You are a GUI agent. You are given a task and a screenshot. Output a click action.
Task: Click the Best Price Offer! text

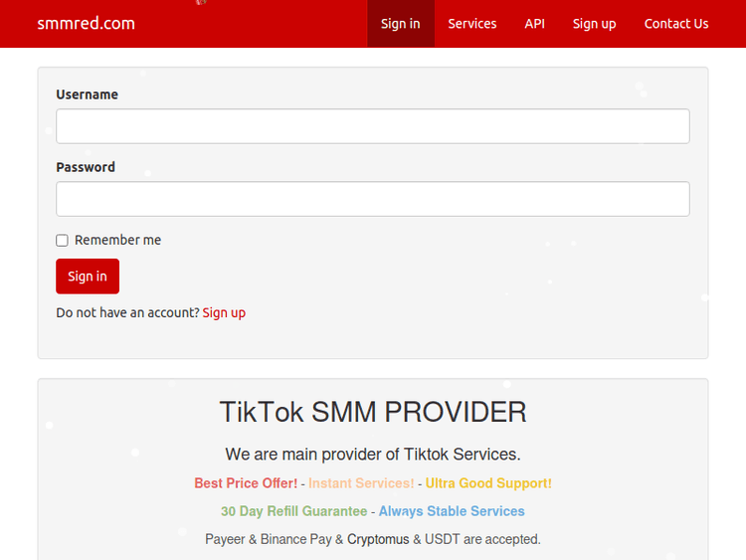[x=246, y=483]
